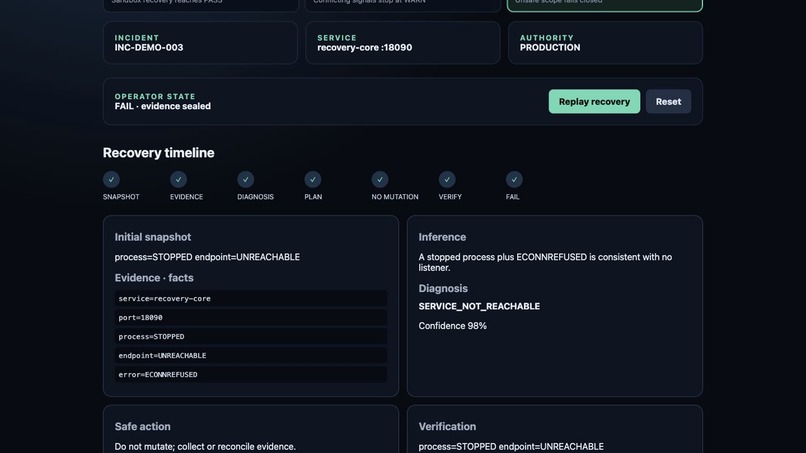806x453 pixels.
Task: Click the Initial snapshot heading
Action: pyautogui.click(x=153, y=237)
